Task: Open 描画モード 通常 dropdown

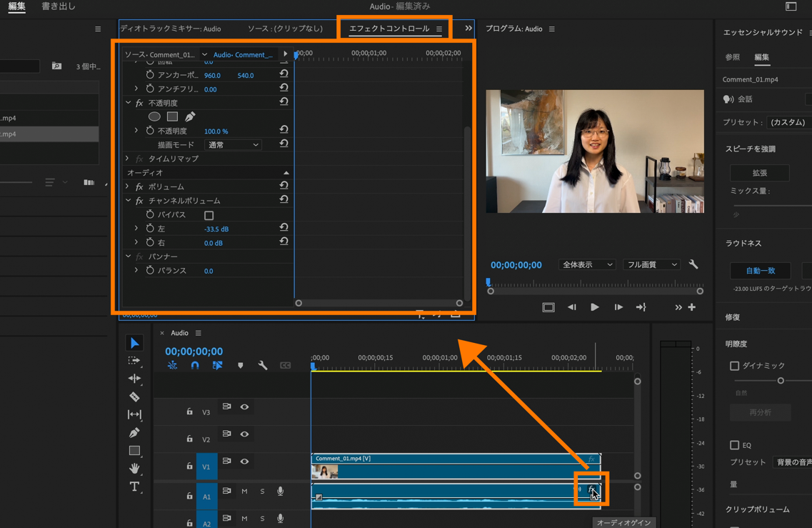Action: click(233, 145)
